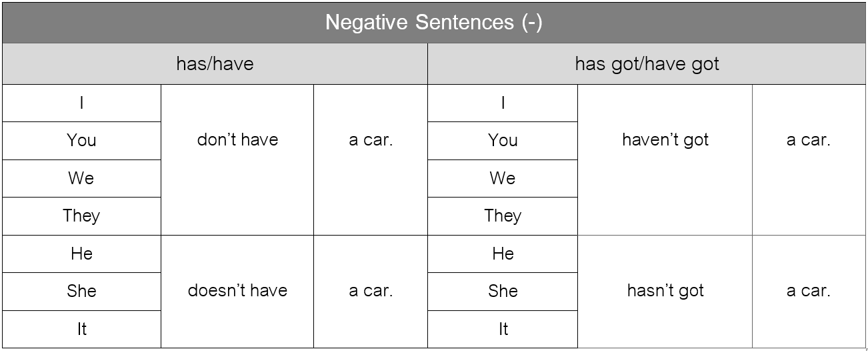Click the "don't have" cell
The image size is (868, 351).
coord(237,140)
